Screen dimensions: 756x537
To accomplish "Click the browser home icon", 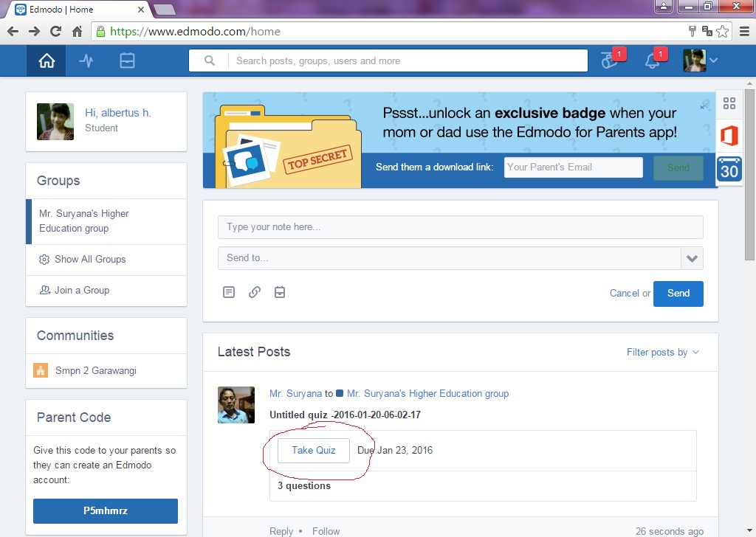I will click(77, 31).
